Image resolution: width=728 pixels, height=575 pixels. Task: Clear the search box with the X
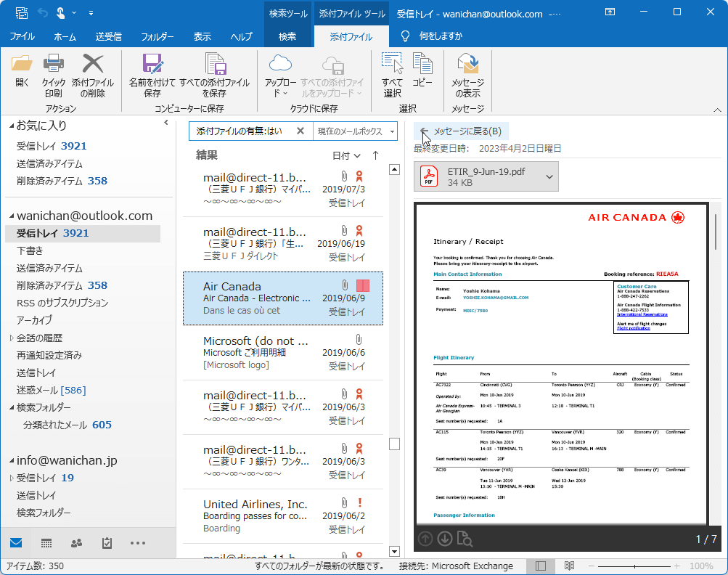[300, 131]
